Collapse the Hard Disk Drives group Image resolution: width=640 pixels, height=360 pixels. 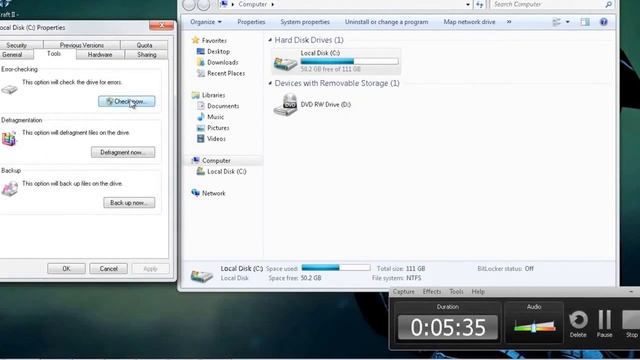270,40
